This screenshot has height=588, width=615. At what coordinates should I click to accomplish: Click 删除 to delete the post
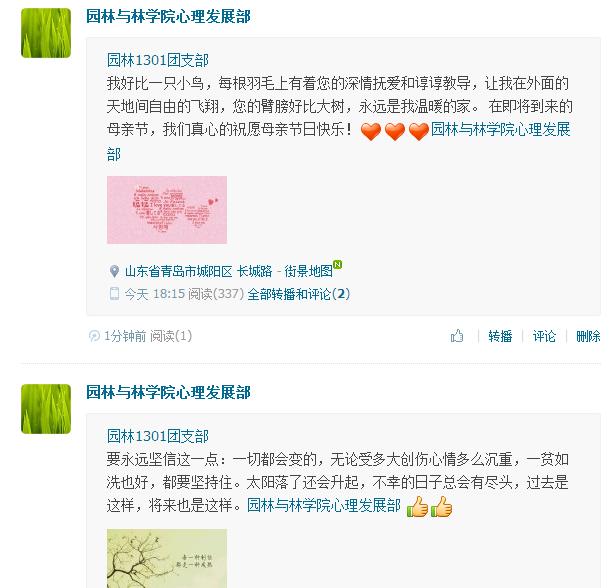[x=588, y=336]
